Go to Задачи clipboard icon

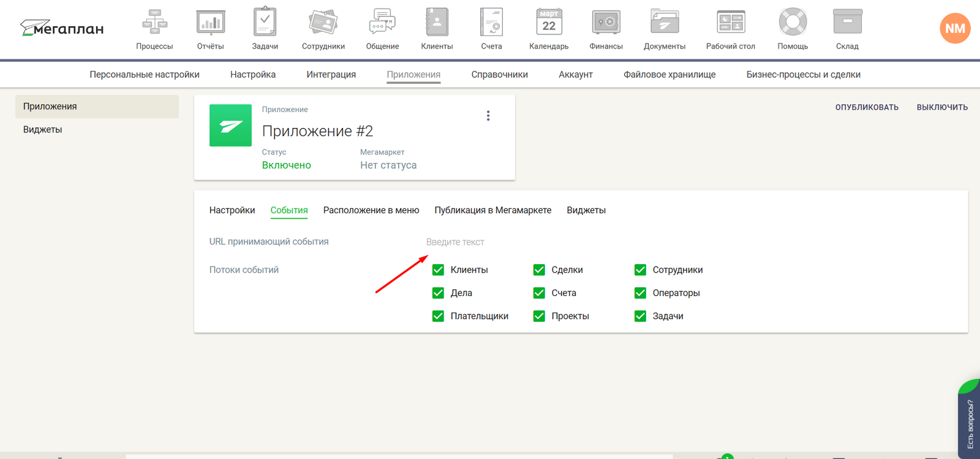point(265,23)
